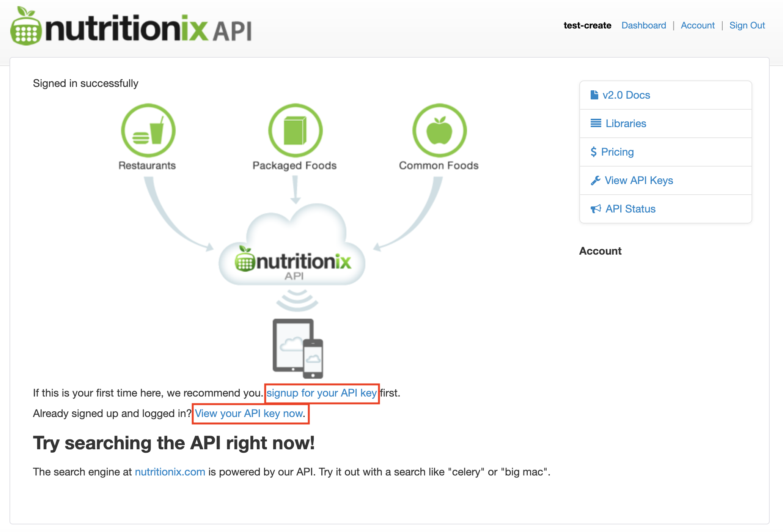Click the 'Restaurants' label
This screenshot has height=532, width=783.
point(147,165)
